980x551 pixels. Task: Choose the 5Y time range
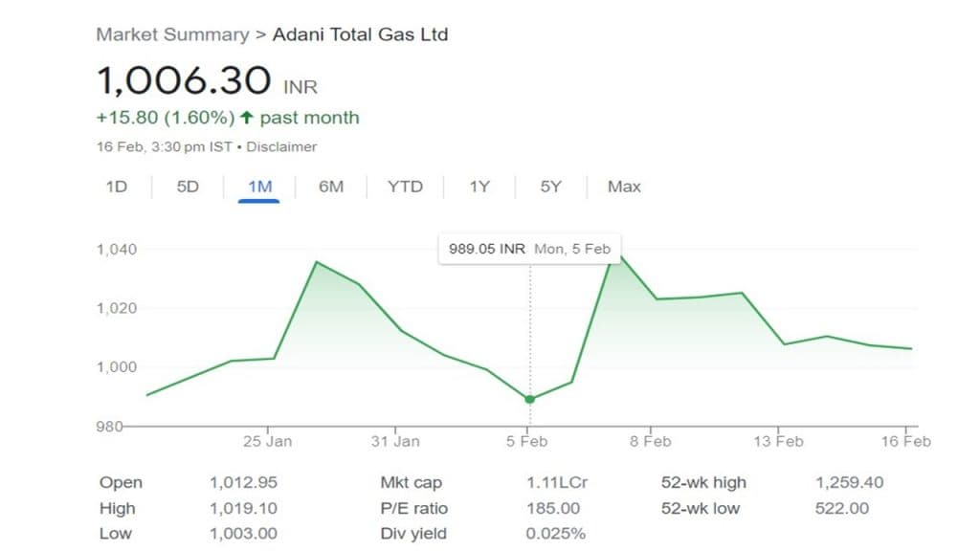(x=550, y=187)
